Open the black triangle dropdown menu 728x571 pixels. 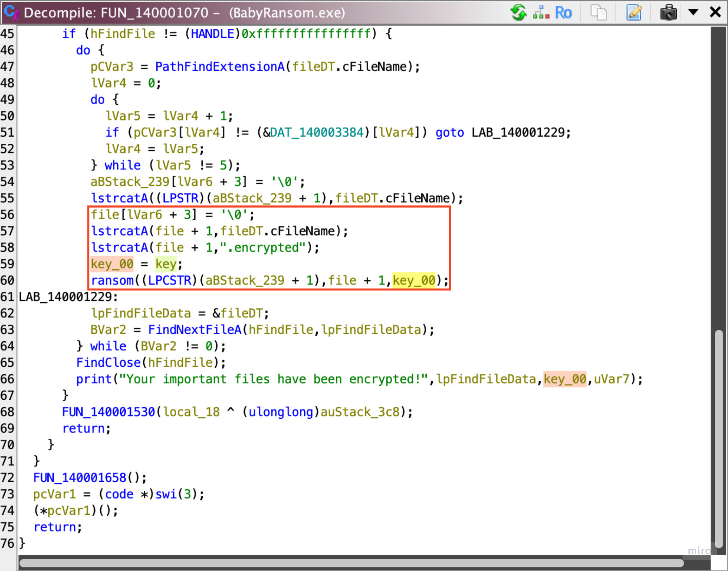coord(693,12)
